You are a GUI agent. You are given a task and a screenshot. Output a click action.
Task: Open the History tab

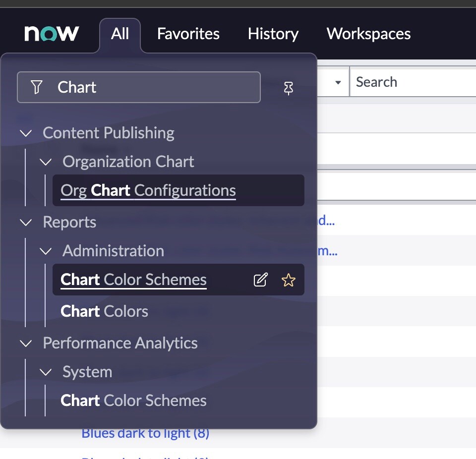click(273, 34)
